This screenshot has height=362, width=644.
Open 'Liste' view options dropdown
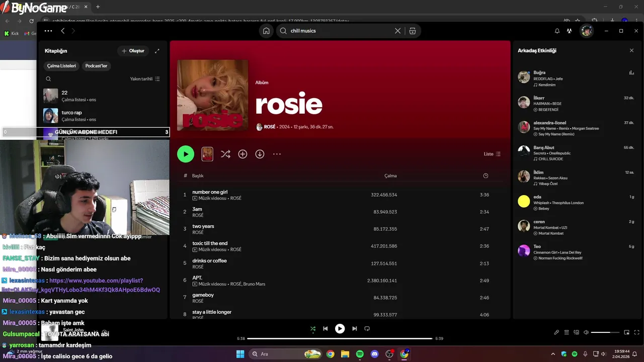click(x=492, y=154)
